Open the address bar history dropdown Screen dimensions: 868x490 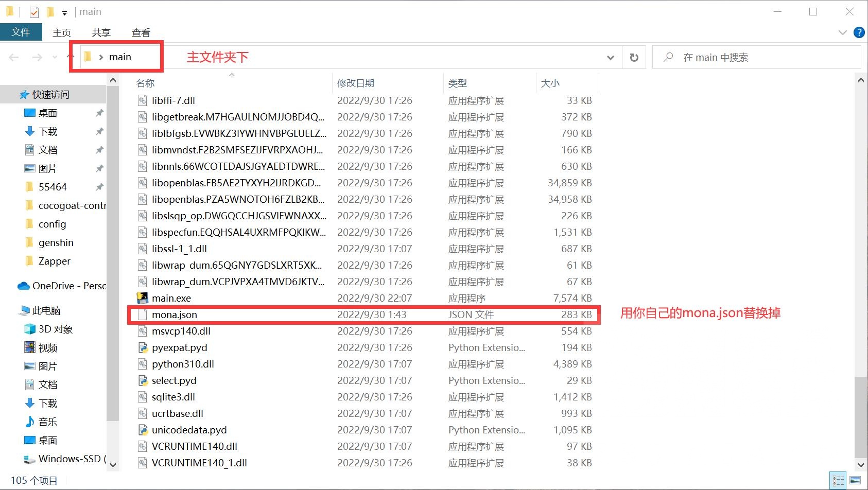tap(610, 57)
